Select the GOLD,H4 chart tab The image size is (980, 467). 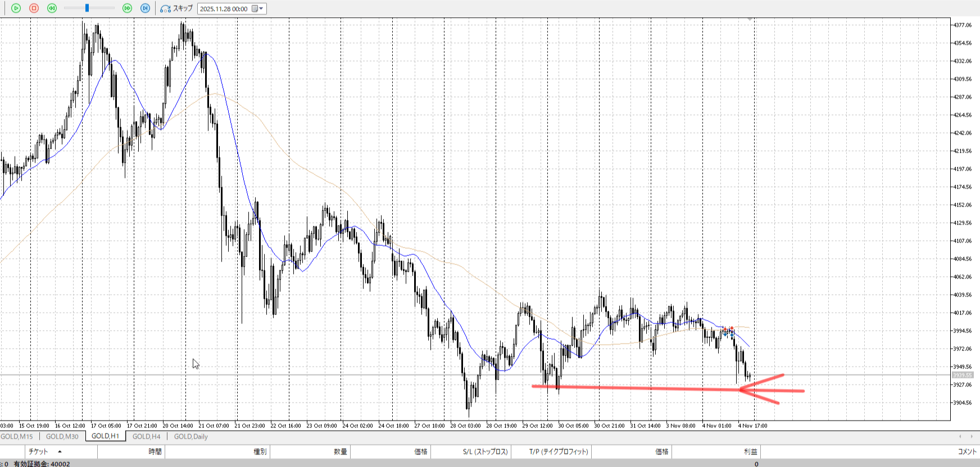pyautogui.click(x=146, y=437)
